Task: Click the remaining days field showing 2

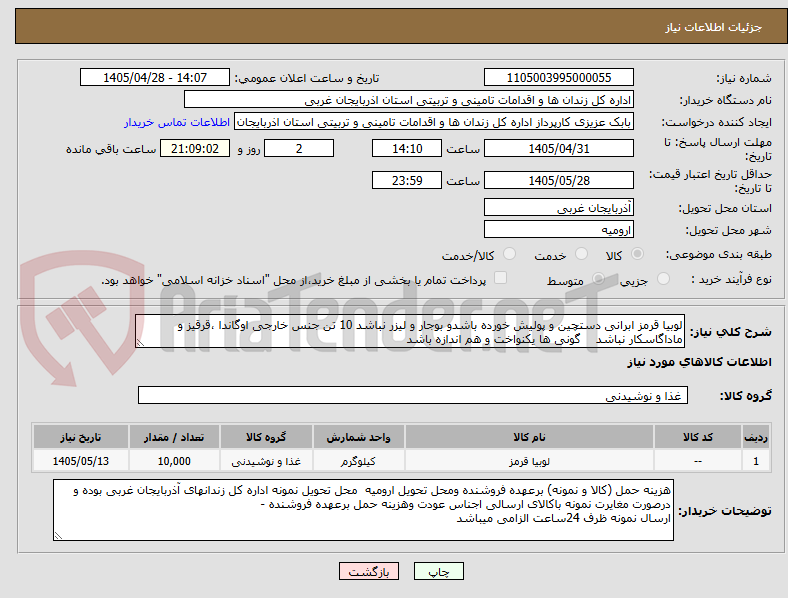Action: 299,148
